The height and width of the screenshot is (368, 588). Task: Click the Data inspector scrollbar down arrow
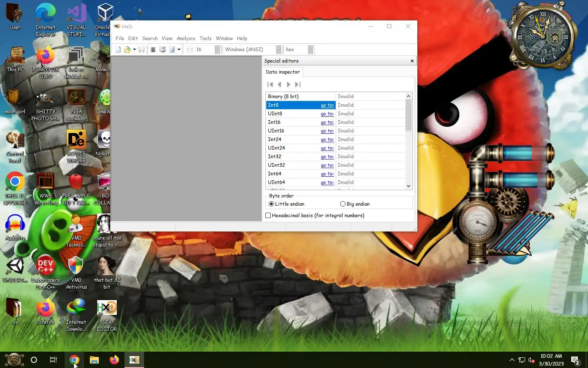click(408, 186)
